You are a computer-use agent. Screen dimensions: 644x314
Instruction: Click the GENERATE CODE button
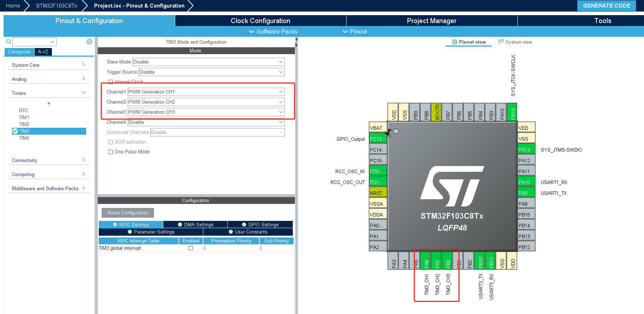(606, 6)
